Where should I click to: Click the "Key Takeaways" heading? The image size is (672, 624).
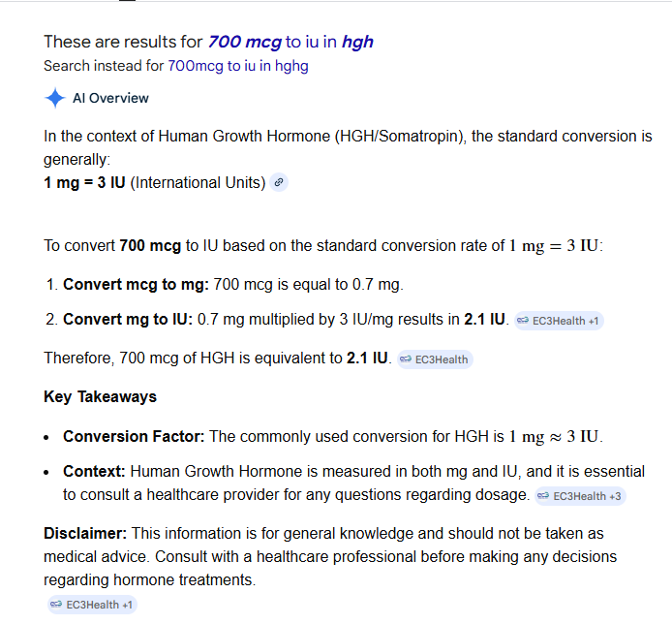100,396
